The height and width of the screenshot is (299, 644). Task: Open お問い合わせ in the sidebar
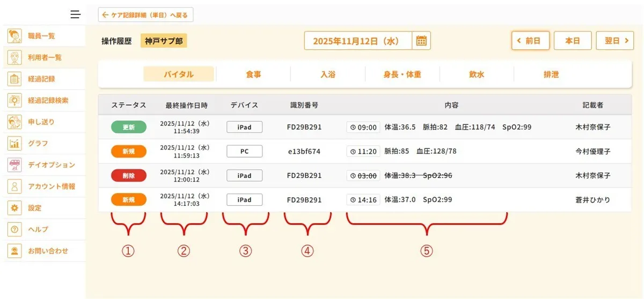pos(48,251)
